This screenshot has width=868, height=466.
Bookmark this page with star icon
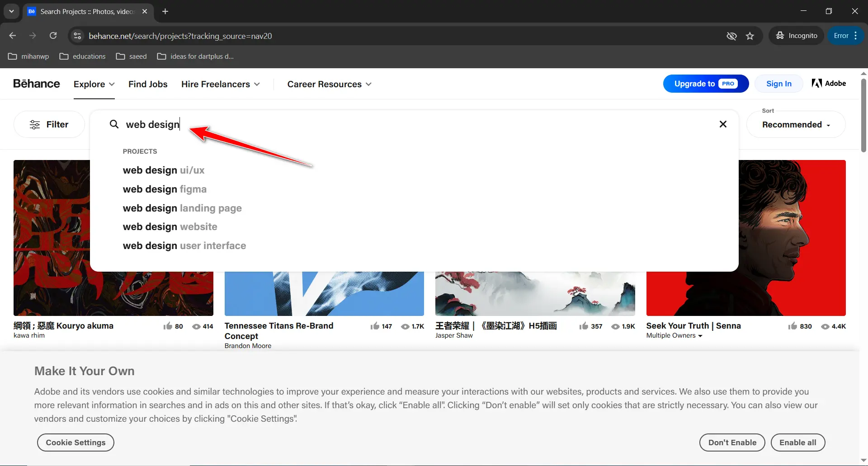(x=750, y=36)
